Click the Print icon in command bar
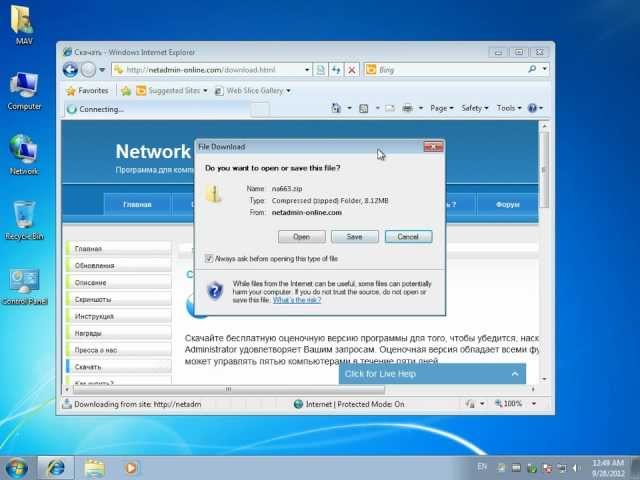 [x=407, y=108]
